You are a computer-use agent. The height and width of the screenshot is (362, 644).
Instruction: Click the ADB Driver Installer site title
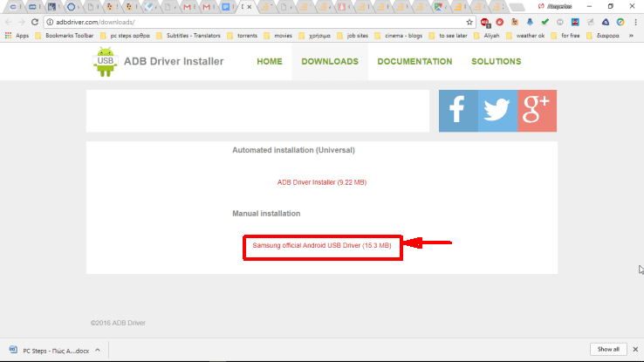(174, 62)
